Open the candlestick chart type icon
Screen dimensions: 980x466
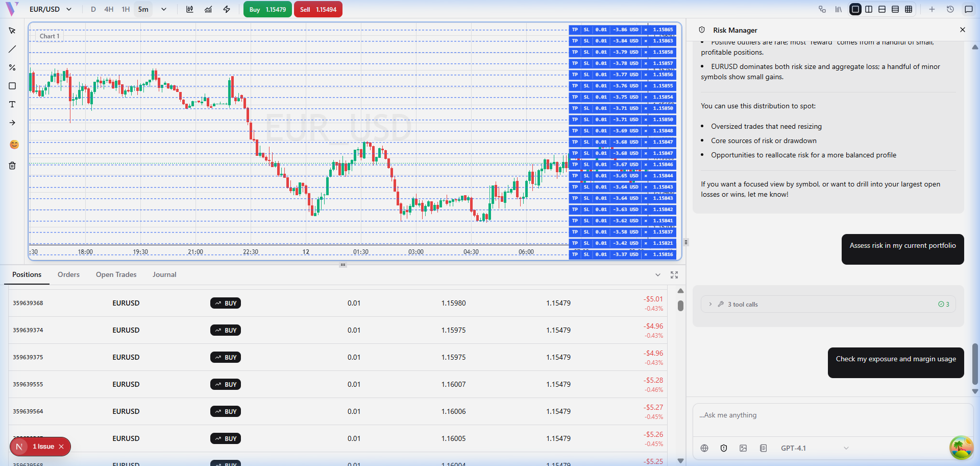coord(190,9)
